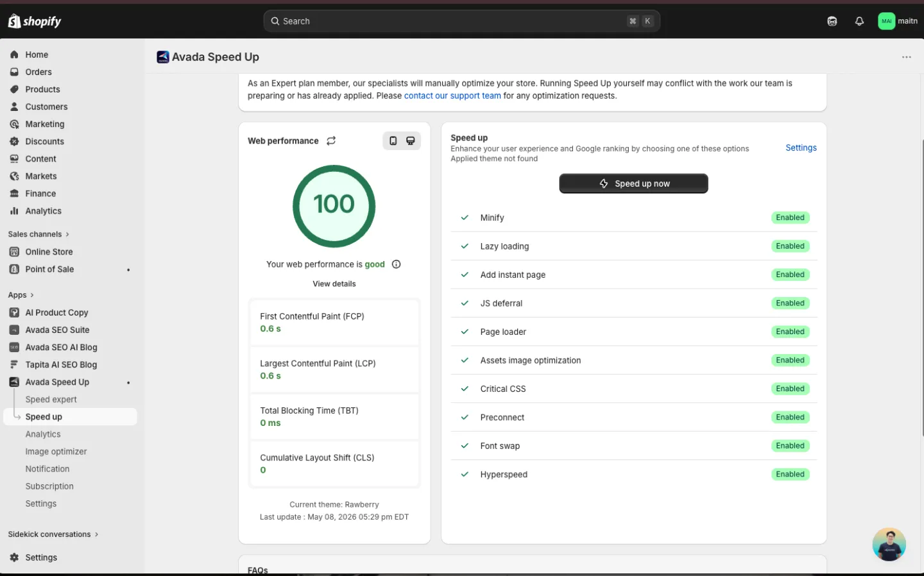This screenshot has height=576, width=924.
Task: Open the support chat avatar bubble
Action: (889, 545)
